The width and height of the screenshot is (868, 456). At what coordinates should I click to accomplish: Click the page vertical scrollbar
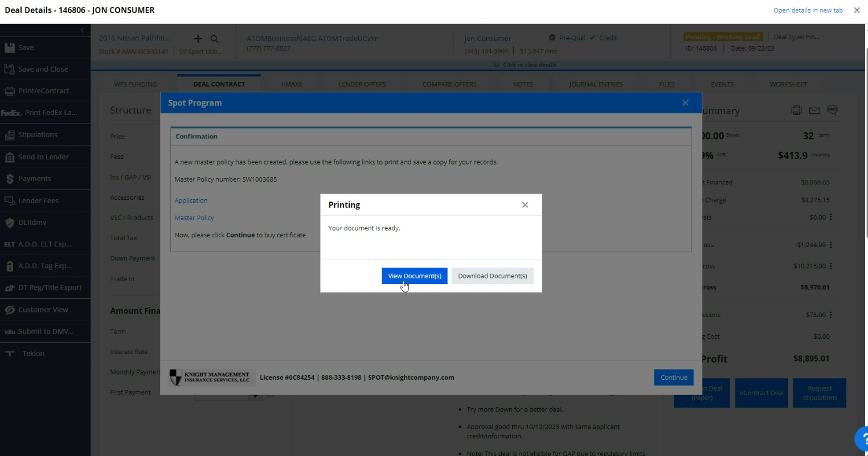tap(866, 142)
